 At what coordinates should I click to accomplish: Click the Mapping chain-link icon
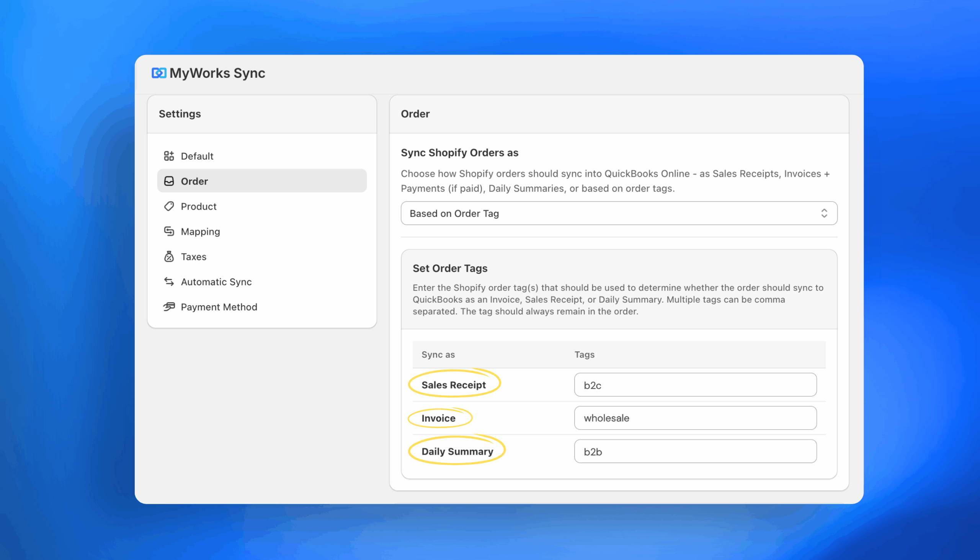[169, 231]
